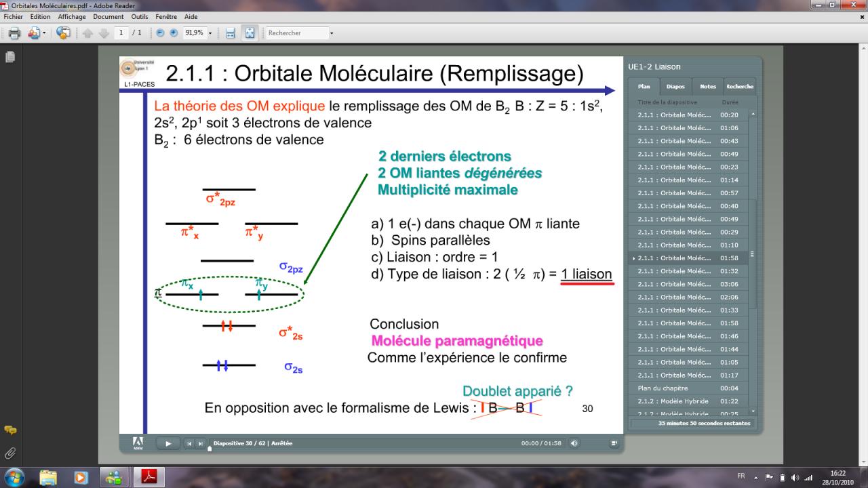868x488 pixels.
Task: Click the network signal tray icon
Action: click(808, 476)
